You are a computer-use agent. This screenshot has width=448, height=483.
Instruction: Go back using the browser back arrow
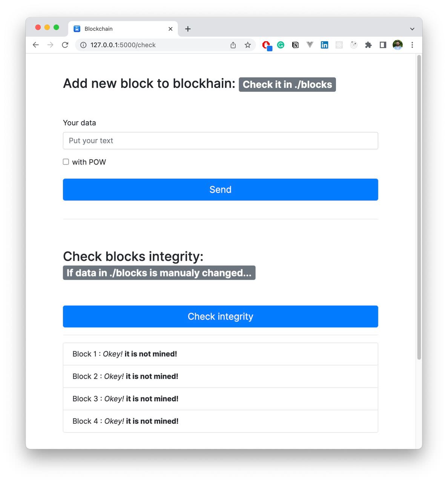(x=35, y=45)
